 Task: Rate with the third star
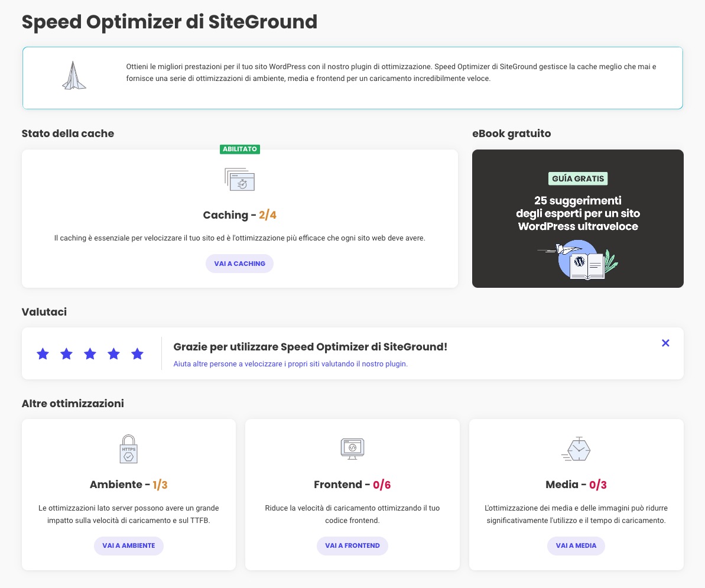[90, 354]
